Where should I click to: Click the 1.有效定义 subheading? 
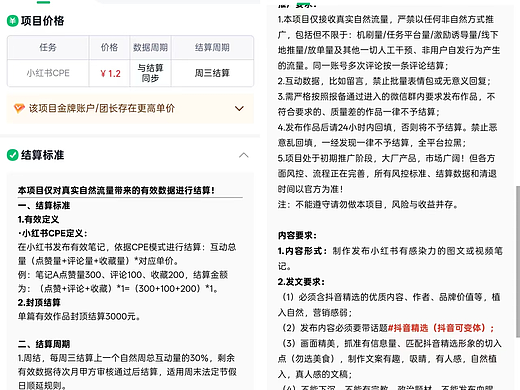point(38,219)
